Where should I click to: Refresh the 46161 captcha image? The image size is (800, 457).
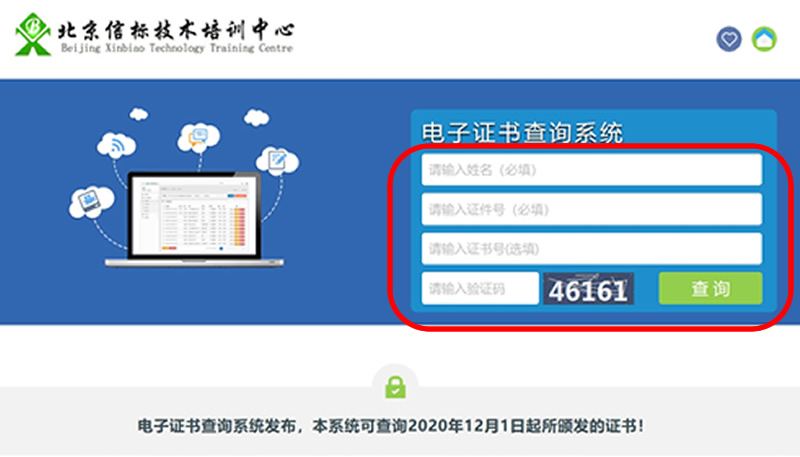point(589,290)
